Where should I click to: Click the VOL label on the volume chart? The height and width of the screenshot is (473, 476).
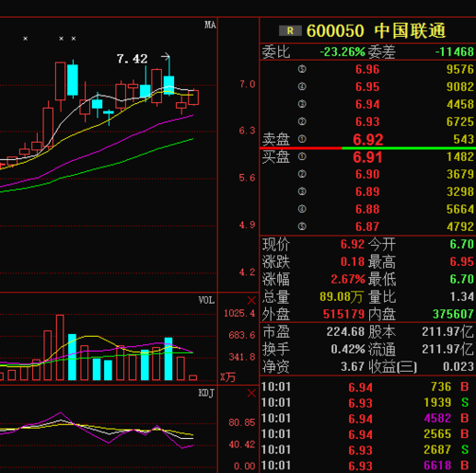(206, 300)
